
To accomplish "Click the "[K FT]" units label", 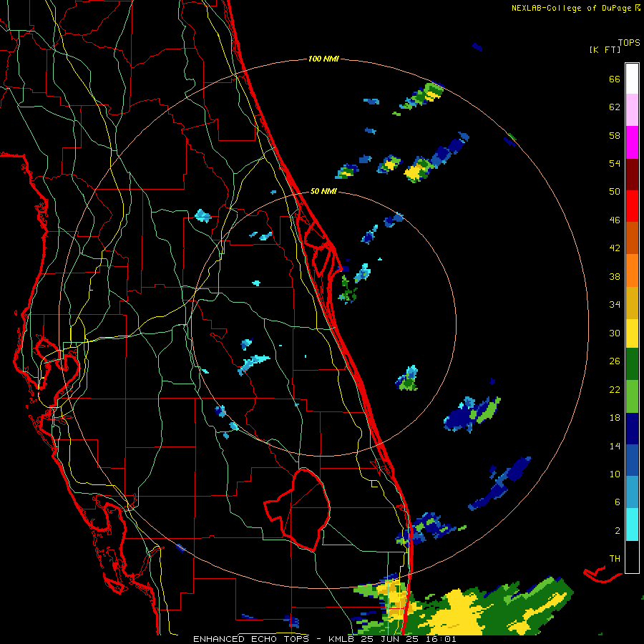I will point(605,49).
